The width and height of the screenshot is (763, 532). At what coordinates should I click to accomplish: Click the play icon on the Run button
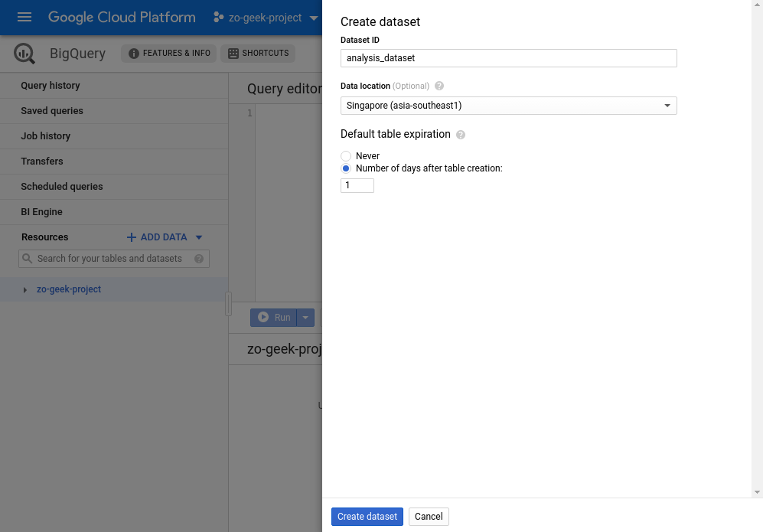263,317
